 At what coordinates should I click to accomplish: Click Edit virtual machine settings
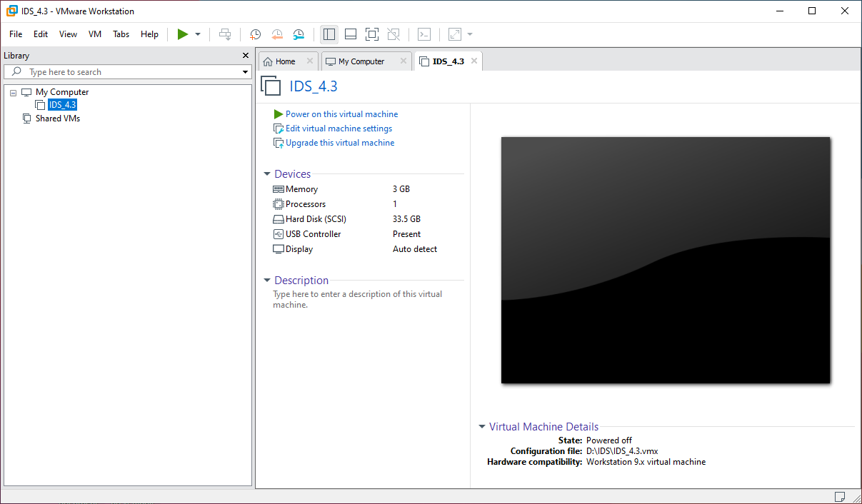click(x=339, y=128)
